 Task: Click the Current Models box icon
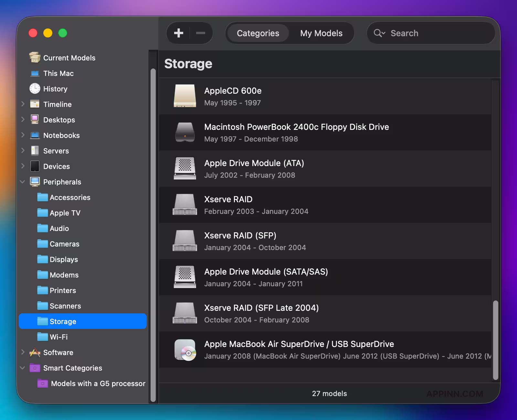click(x=35, y=58)
